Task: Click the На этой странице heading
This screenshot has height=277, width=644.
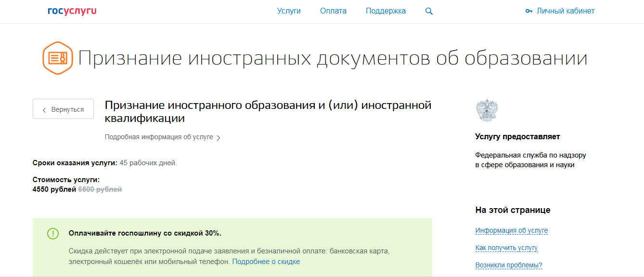Action: 513,210
